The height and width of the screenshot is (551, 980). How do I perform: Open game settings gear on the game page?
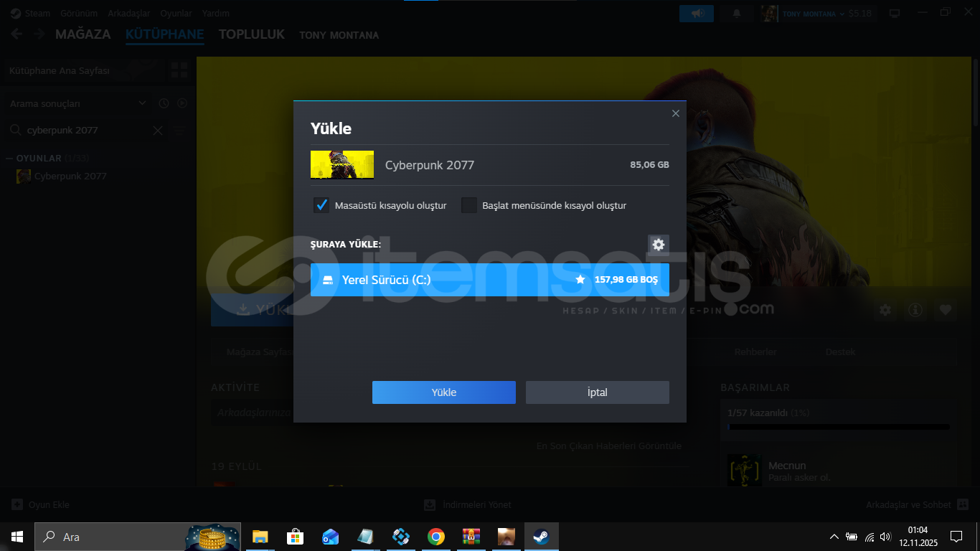click(x=885, y=310)
